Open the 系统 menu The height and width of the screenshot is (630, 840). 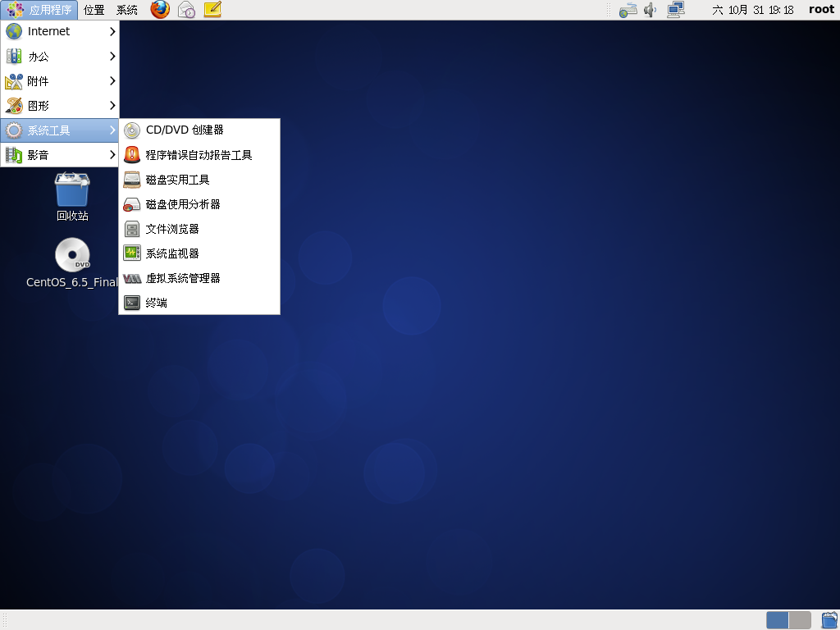[127, 10]
